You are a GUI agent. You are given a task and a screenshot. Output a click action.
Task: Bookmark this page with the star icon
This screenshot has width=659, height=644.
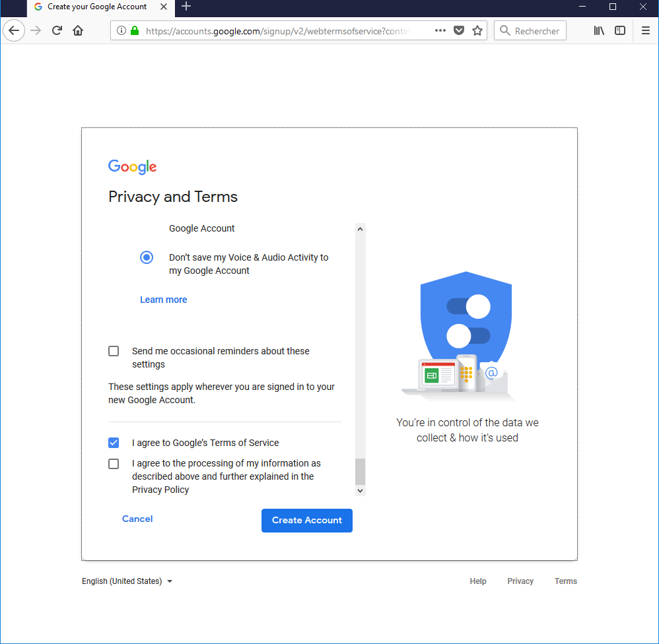[477, 30]
